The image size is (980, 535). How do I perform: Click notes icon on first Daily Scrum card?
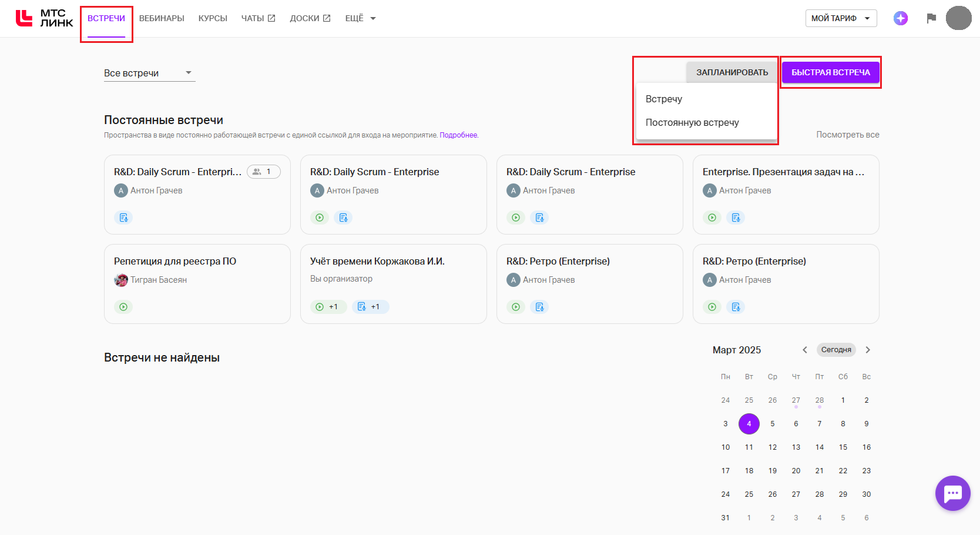pos(123,218)
